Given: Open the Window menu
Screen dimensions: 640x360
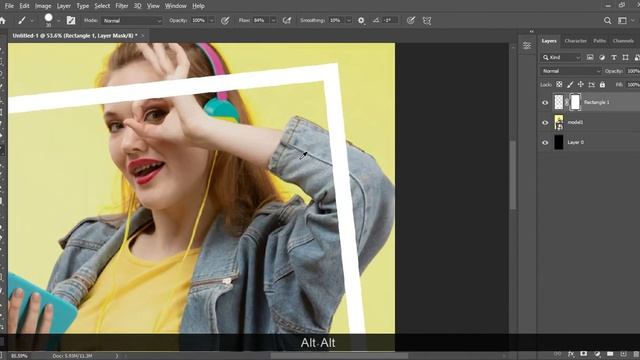Looking at the screenshot, I should tap(176, 6).
